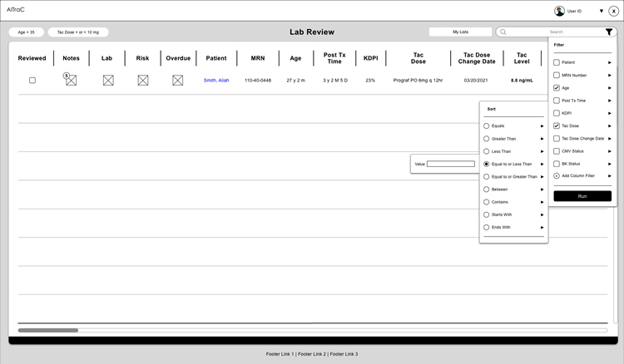Open patient Smith, Allan link

pos(216,81)
